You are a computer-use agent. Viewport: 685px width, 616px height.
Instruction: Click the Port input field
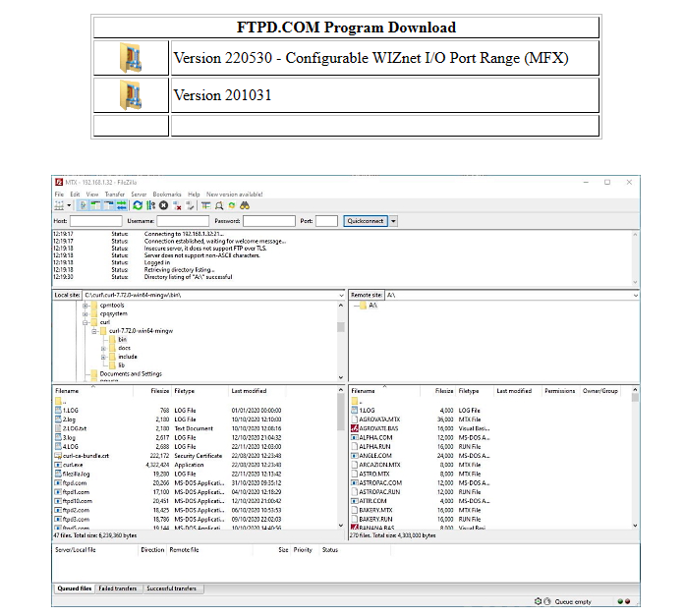coord(326,221)
